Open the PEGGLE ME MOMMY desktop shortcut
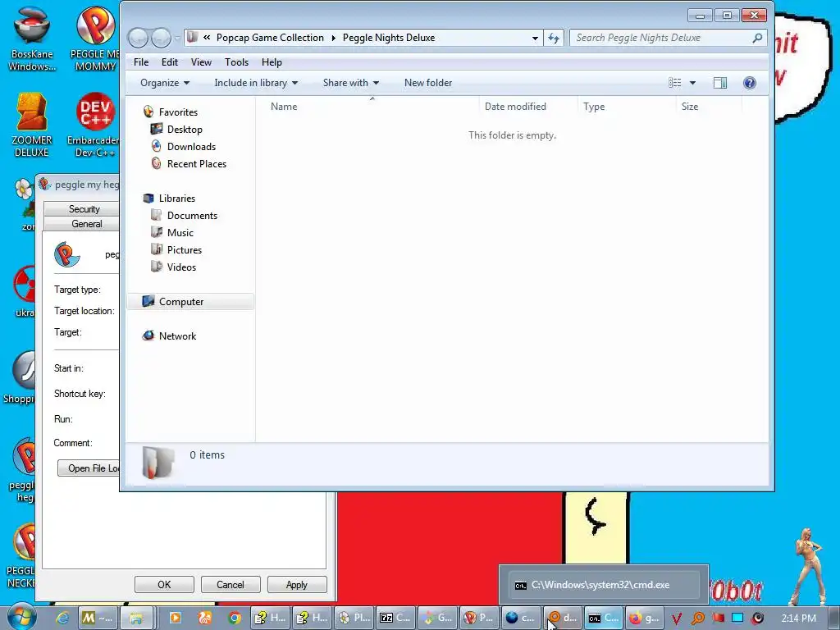Viewport: 840px width, 630px height. (x=95, y=38)
